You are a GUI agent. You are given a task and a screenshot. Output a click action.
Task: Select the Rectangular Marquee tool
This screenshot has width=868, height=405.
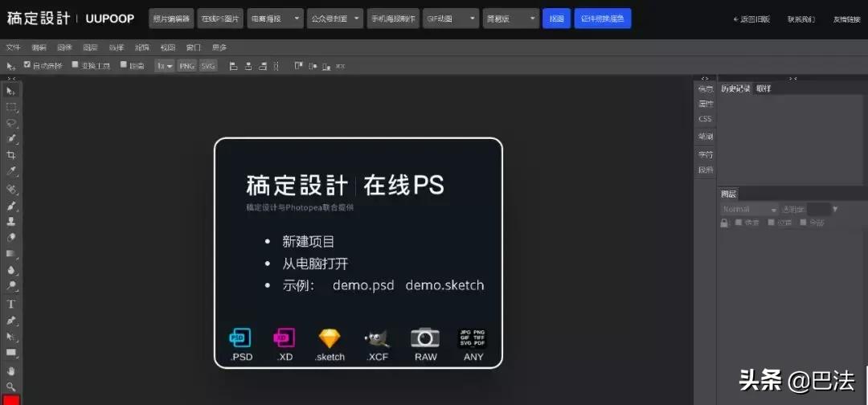pos(11,107)
